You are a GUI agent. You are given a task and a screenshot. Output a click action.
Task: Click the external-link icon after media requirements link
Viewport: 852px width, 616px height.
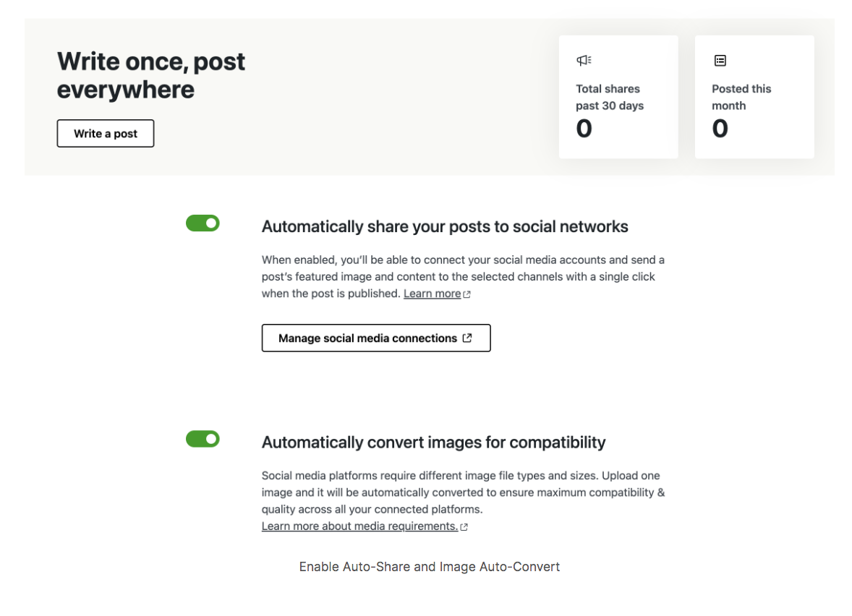pyautogui.click(x=464, y=526)
